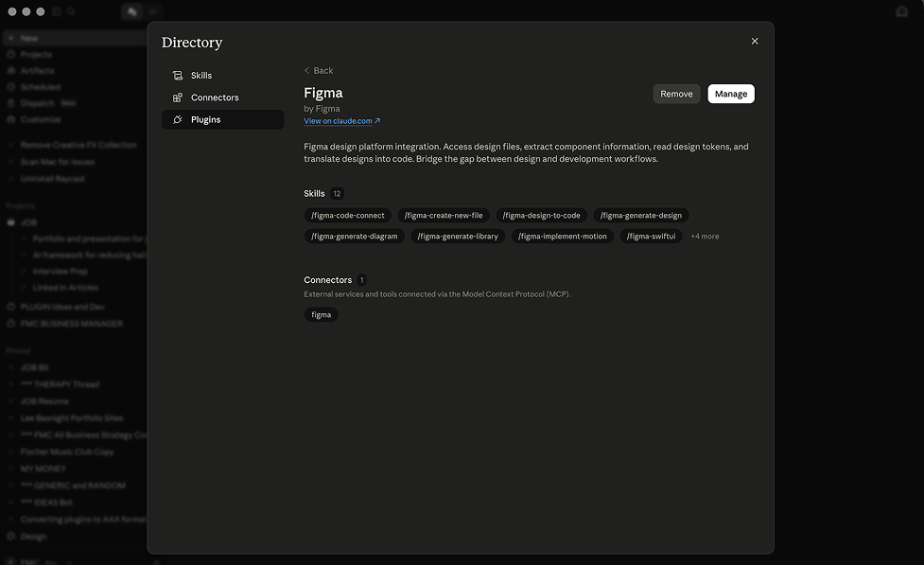The height and width of the screenshot is (565, 924).
Task: Click the Scheduled clock icon in background sidebar
Action: pos(10,87)
